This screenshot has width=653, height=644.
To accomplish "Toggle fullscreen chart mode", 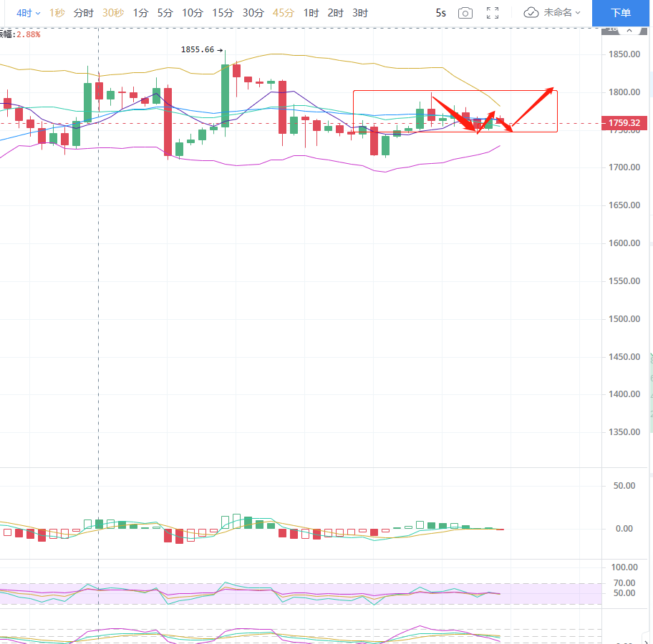I will coord(493,14).
